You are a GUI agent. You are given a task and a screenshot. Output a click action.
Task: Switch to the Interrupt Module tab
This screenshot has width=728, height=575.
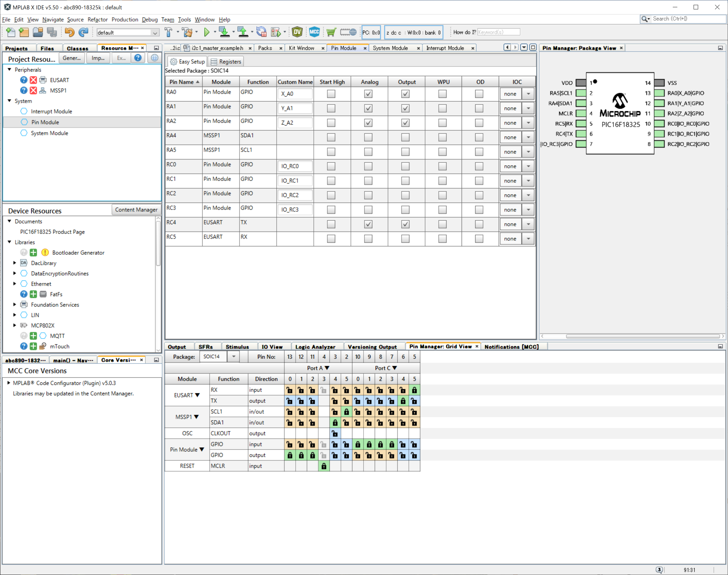click(x=445, y=48)
